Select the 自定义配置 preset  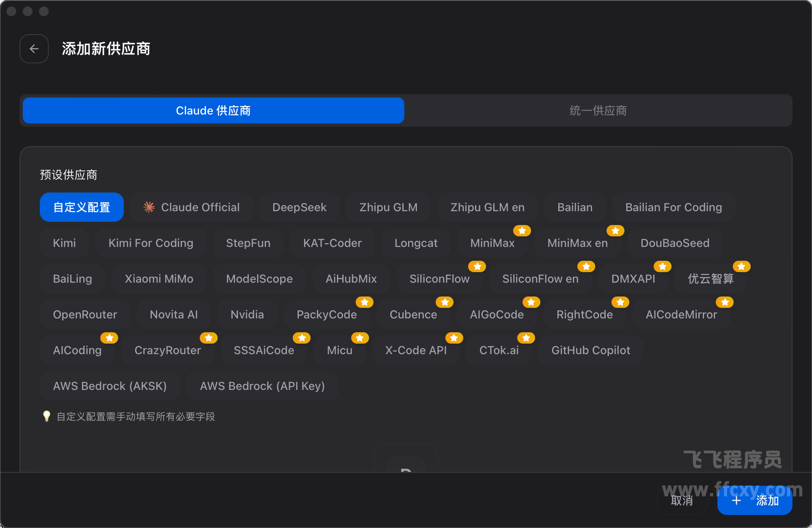(x=82, y=207)
